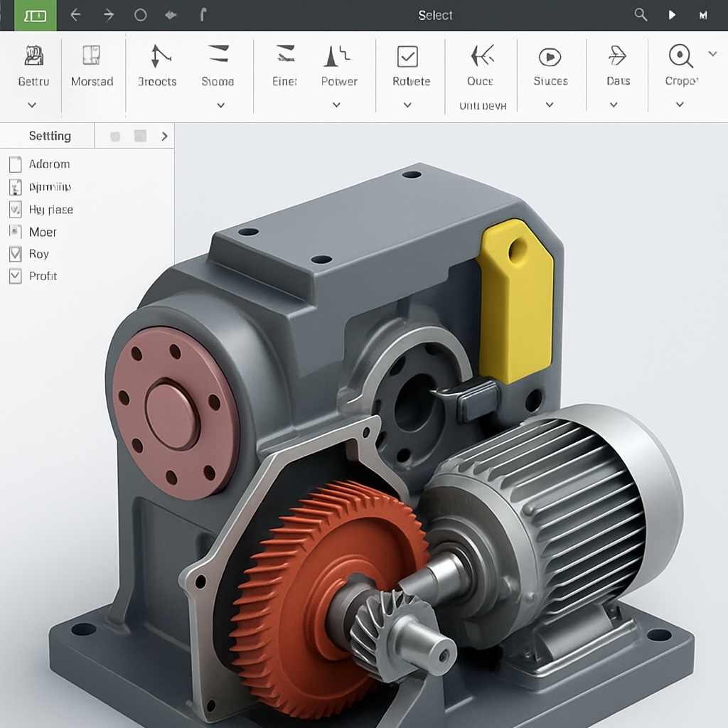Expand the chevron beside Setting tab
The height and width of the screenshot is (728, 728).
pos(164,136)
